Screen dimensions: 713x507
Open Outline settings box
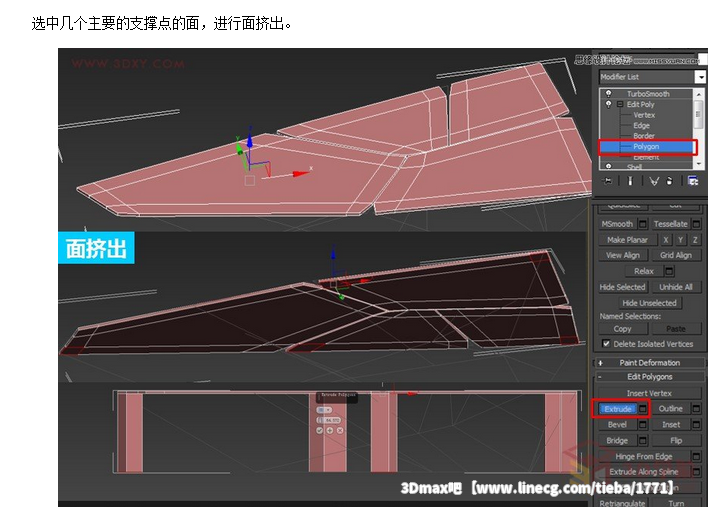696,409
